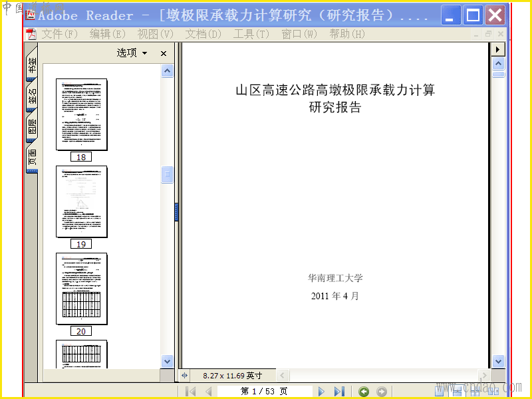The image size is (532, 399).
Task: Click the thumbnail panel scrollbar handle
Action: click(x=167, y=174)
